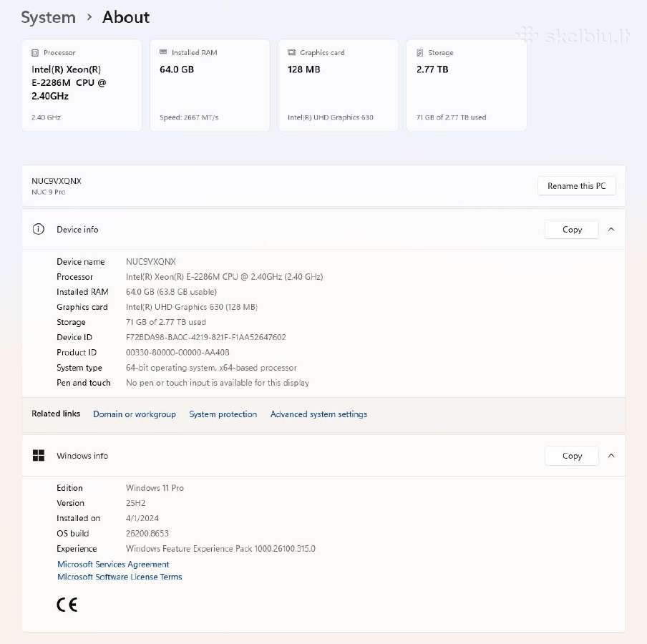Collapse the Device info section
Screen dimensions: 647x644
tap(611, 230)
